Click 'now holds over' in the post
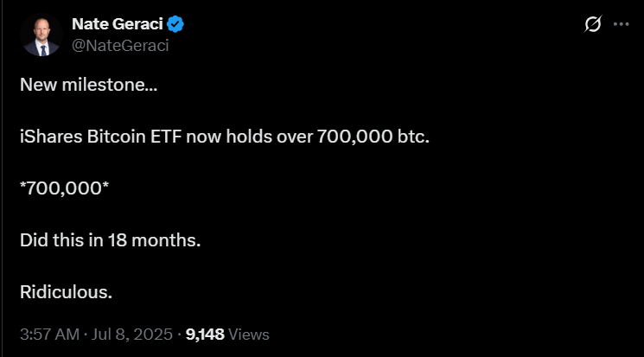Screen dimensions: 644x357 coord(249,137)
